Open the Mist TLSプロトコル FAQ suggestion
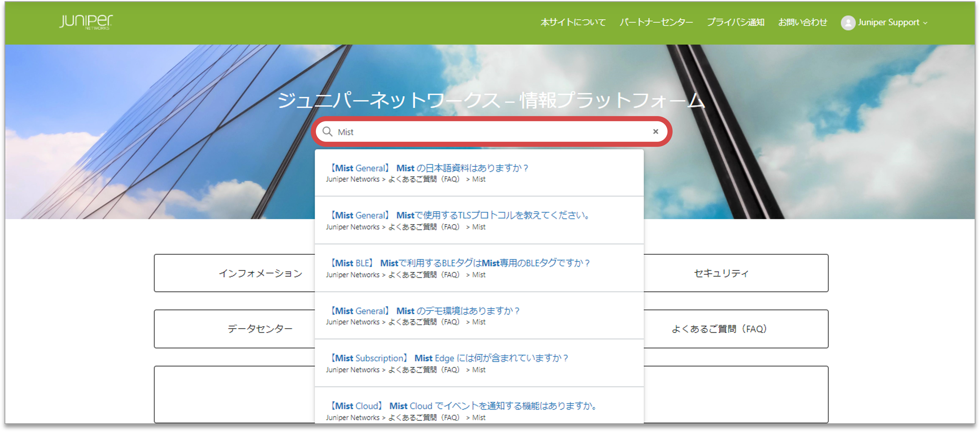 [459, 215]
